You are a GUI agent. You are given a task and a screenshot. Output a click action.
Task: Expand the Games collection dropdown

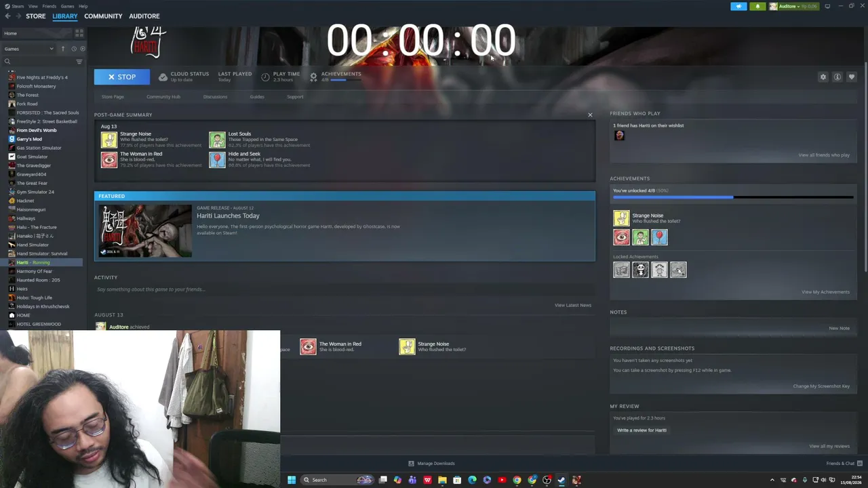[x=28, y=49]
